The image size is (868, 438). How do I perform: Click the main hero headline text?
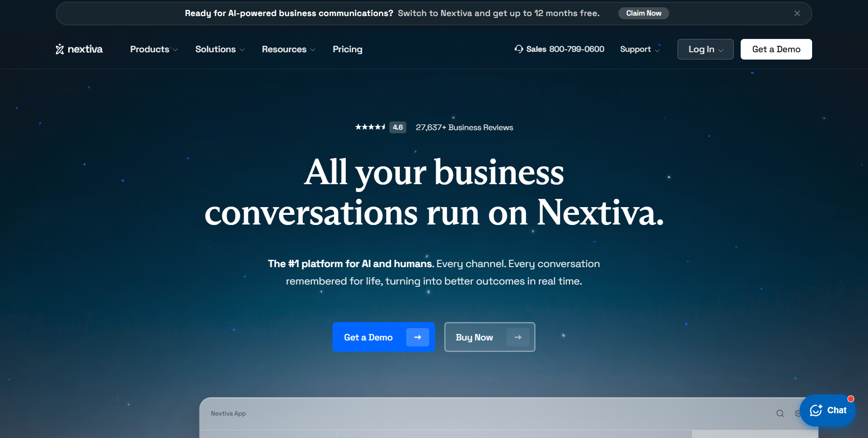(x=434, y=192)
